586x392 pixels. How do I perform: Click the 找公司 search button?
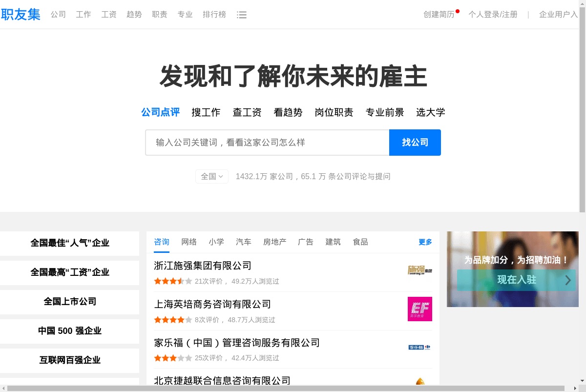coord(415,143)
